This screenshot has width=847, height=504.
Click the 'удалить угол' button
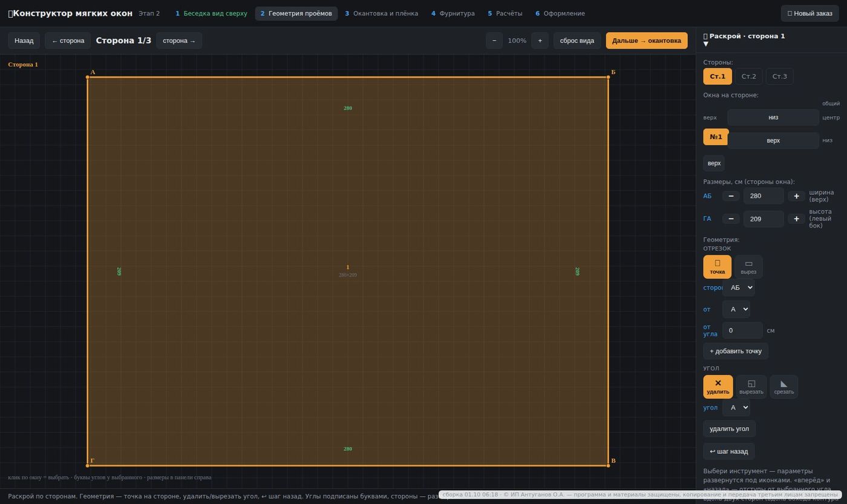coord(729,429)
